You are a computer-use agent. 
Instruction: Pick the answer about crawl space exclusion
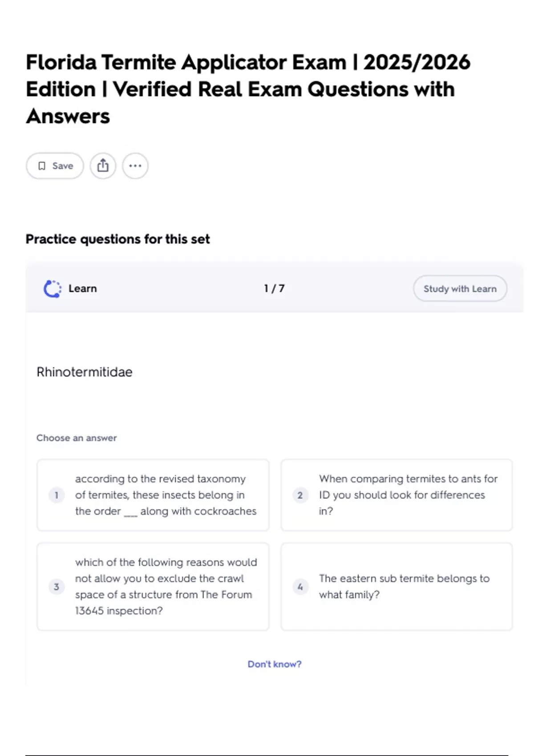pyautogui.click(x=166, y=587)
